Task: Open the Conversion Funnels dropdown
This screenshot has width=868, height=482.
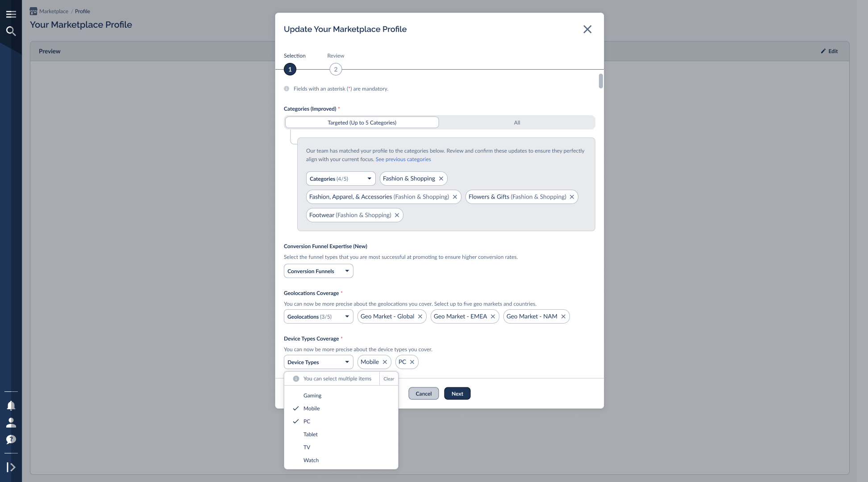Action: [318, 271]
